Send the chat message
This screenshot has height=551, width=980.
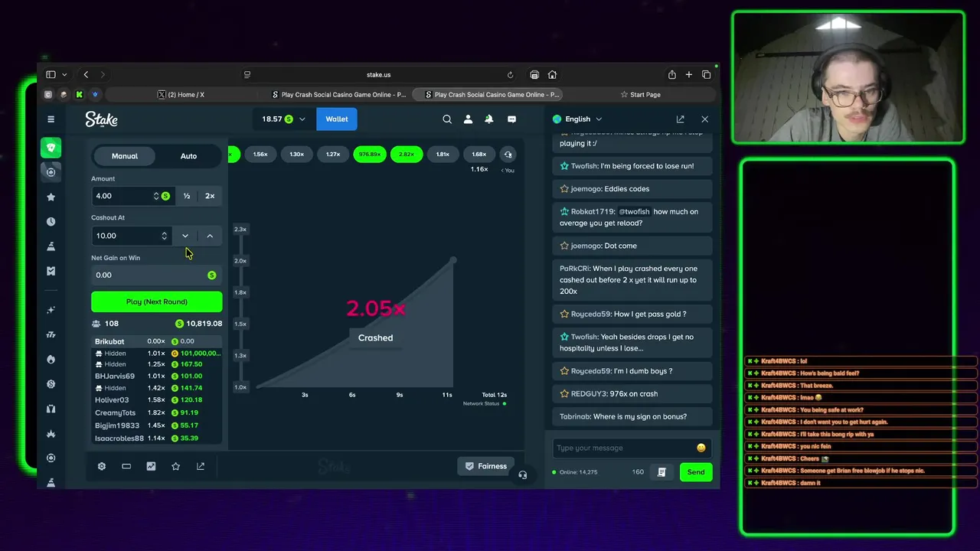tap(696, 472)
